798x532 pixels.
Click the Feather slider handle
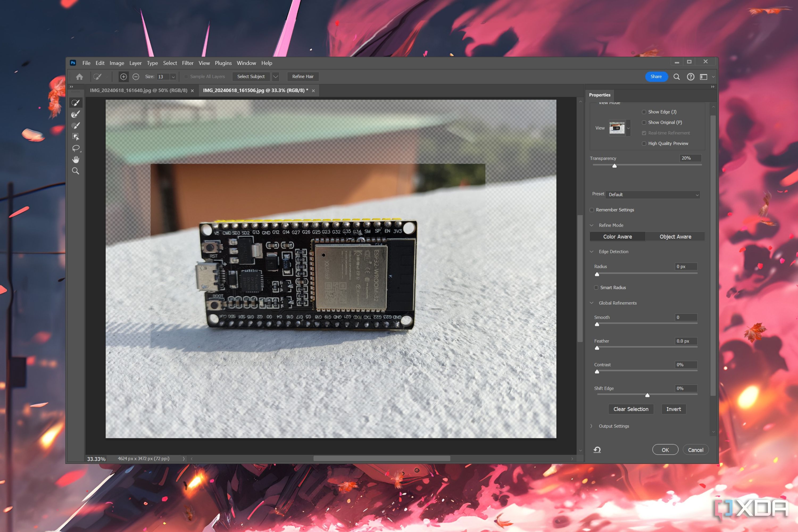coord(597,348)
